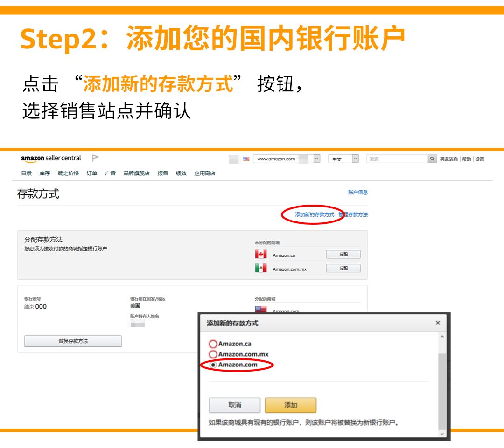This screenshot has height=448, width=504.
Task: Click the Amazon.com.mx text in unassigned list
Action: pyautogui.click(x=290, y=269)
